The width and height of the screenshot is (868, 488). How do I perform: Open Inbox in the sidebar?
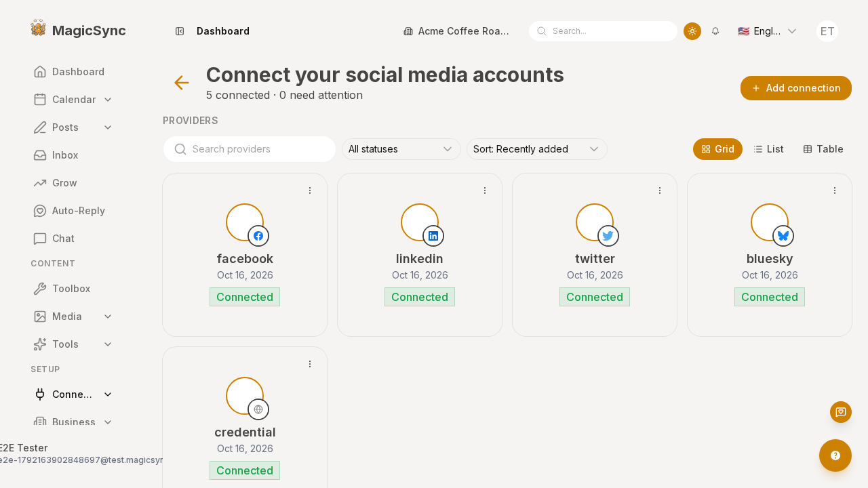[x=73, y=155]
